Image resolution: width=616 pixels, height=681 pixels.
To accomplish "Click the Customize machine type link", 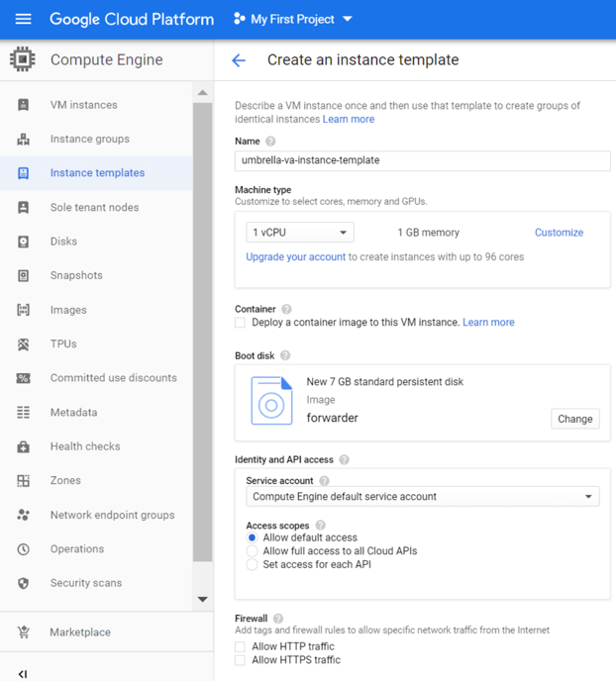I will point(559,233).
